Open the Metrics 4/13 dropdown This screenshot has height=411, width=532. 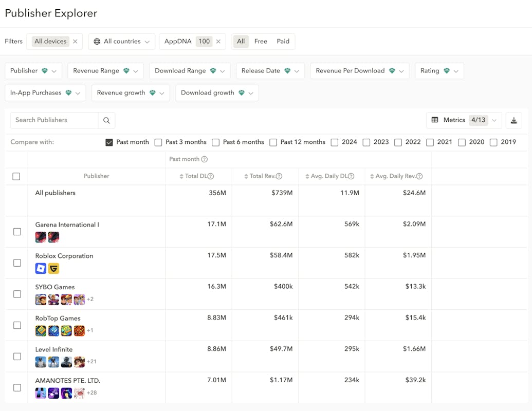(x=464, y=120)
